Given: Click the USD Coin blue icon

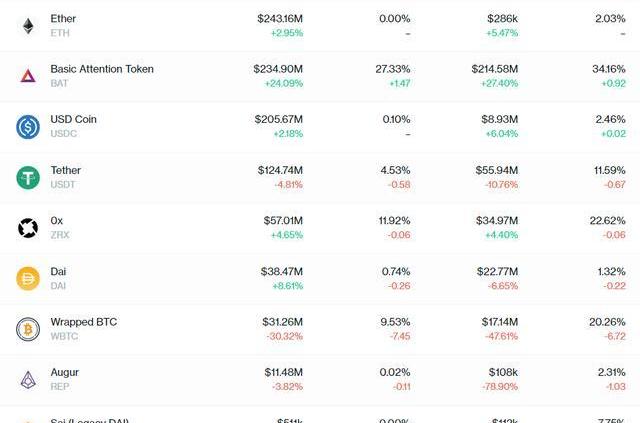Looking at the screenshot, I should [28, 127].
